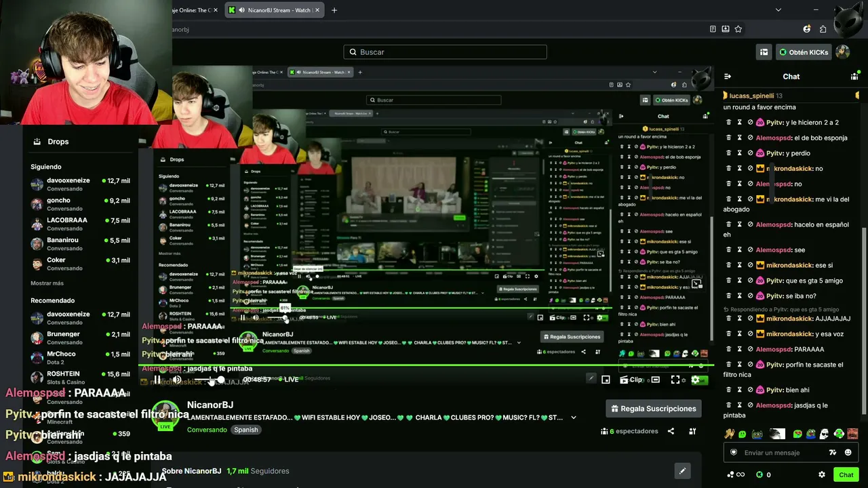Open Bananirou channel in the sidebar
Screen dimensions: 868x488
click(x=81, y=244)
